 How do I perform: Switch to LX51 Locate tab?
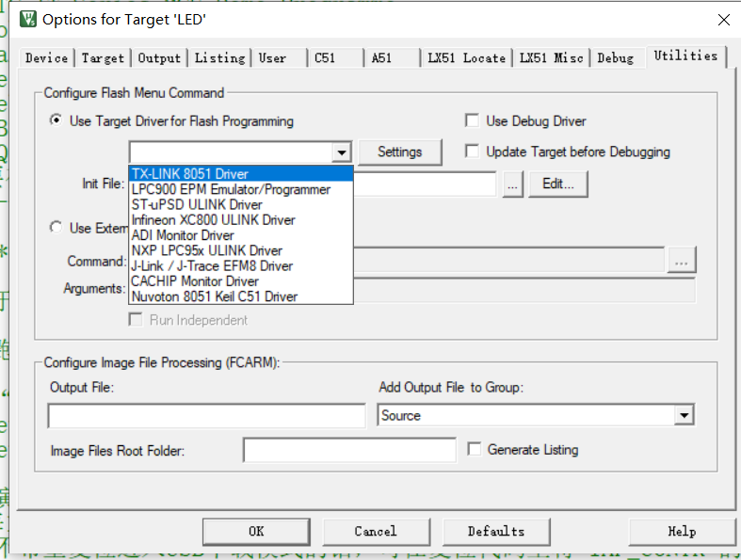(x=466, y=58)
